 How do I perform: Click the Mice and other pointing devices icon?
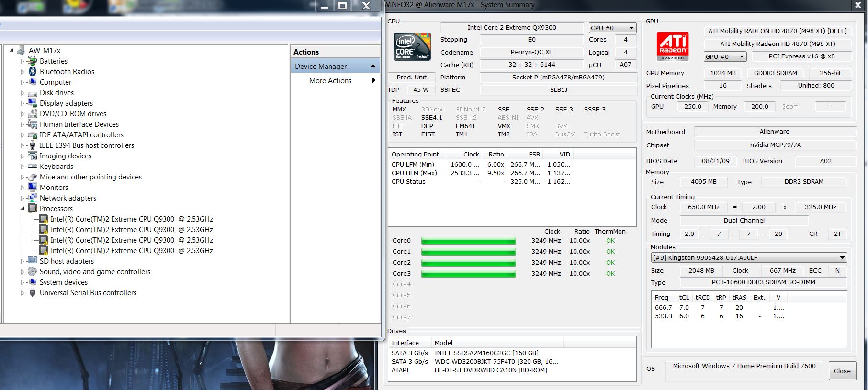point(33,177)
